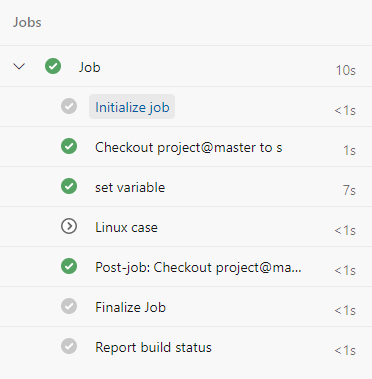Click the Jobs panel heading
The height and width of the screenshot is (379, 372).
coord(27,22)
